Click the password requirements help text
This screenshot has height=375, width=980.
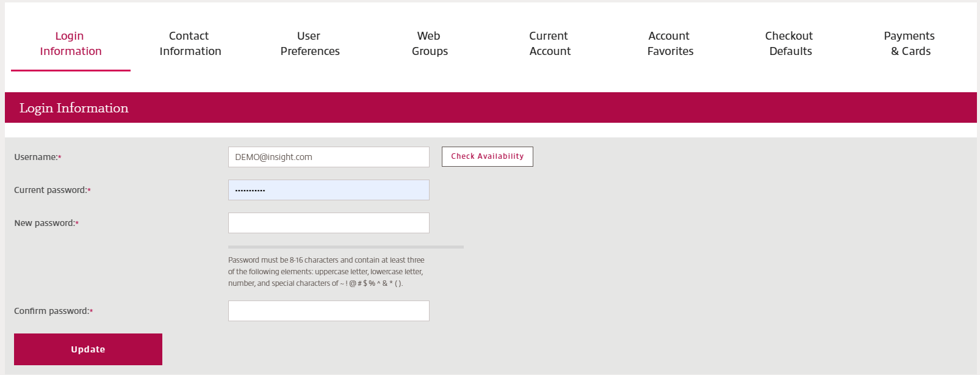click(x=326, y=272)
